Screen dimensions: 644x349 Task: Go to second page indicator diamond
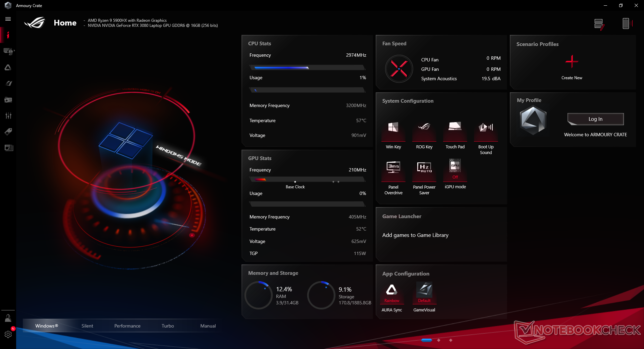click(439, 340)
